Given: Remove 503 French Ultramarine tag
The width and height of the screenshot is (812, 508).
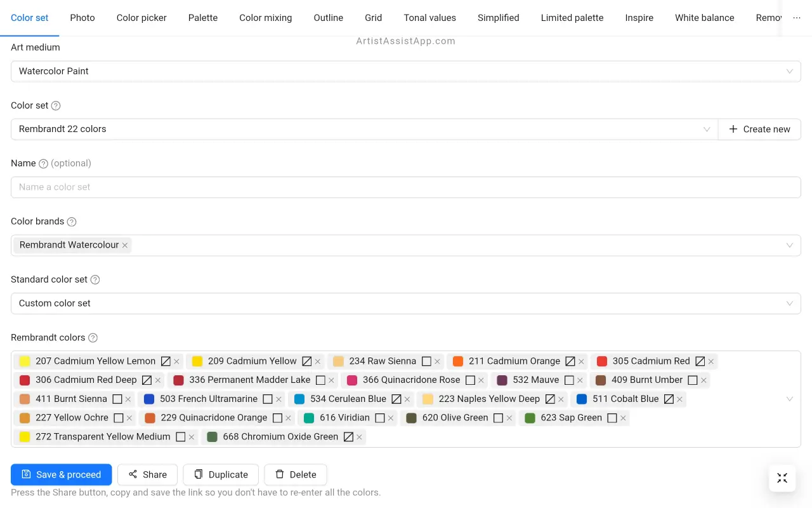Looking at the screenshot, I should (278, 399).
